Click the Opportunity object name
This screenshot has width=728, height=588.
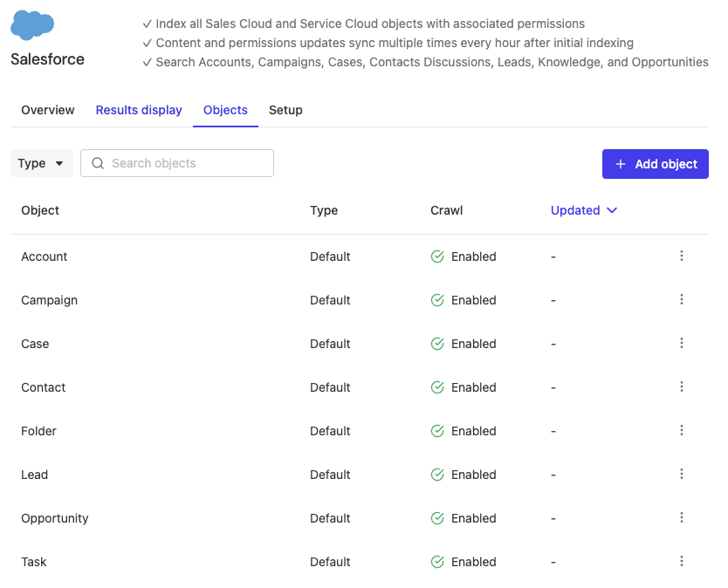point(55,518)
